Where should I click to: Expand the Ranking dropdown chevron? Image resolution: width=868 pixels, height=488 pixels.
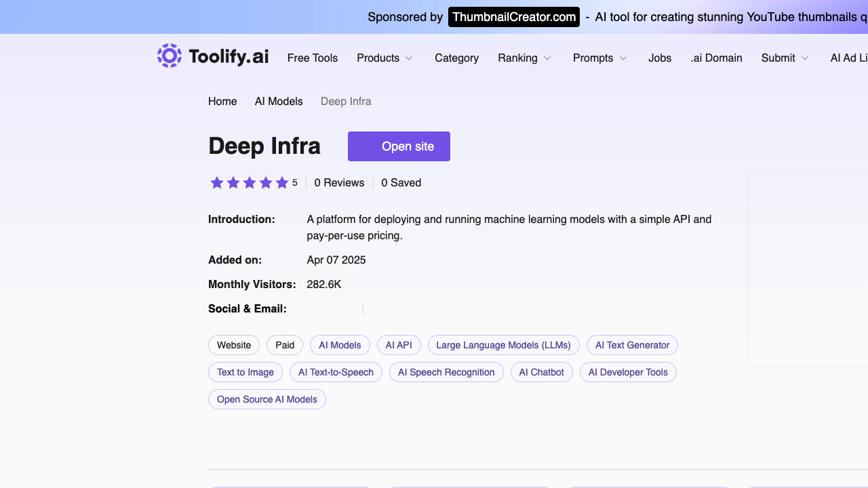(x=547, y=58)
